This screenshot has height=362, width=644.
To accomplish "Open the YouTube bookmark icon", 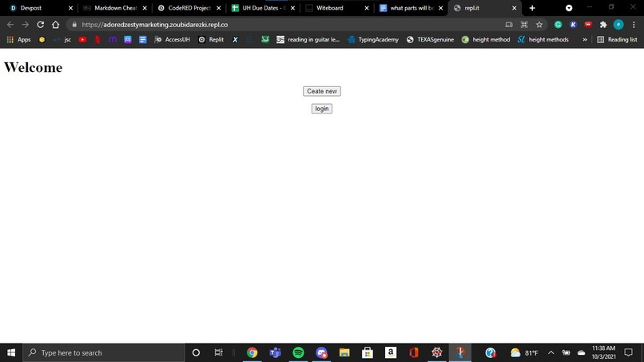I will [x=82, y=39].
